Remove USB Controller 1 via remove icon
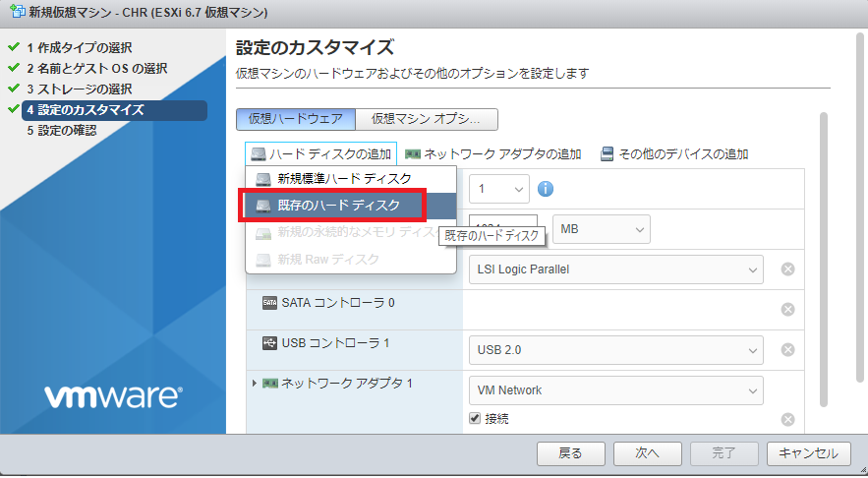868x478 pixels. click(x=787, y=350)
